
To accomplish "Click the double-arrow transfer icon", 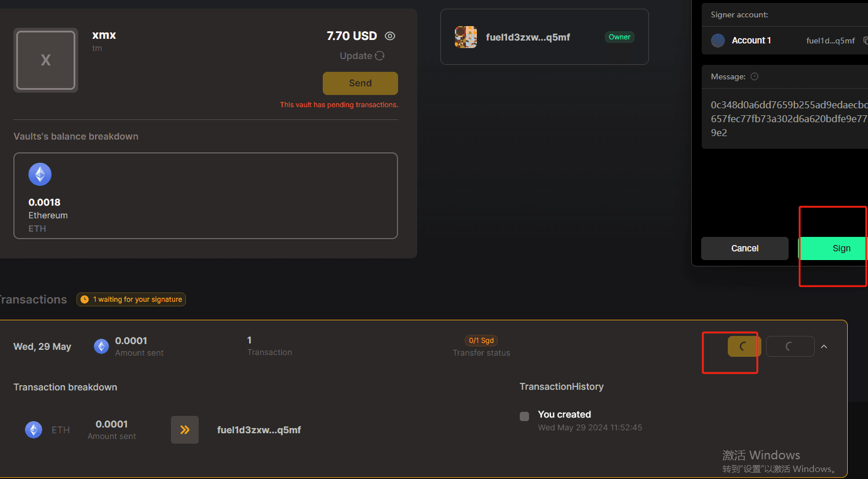I will (185, 430).
